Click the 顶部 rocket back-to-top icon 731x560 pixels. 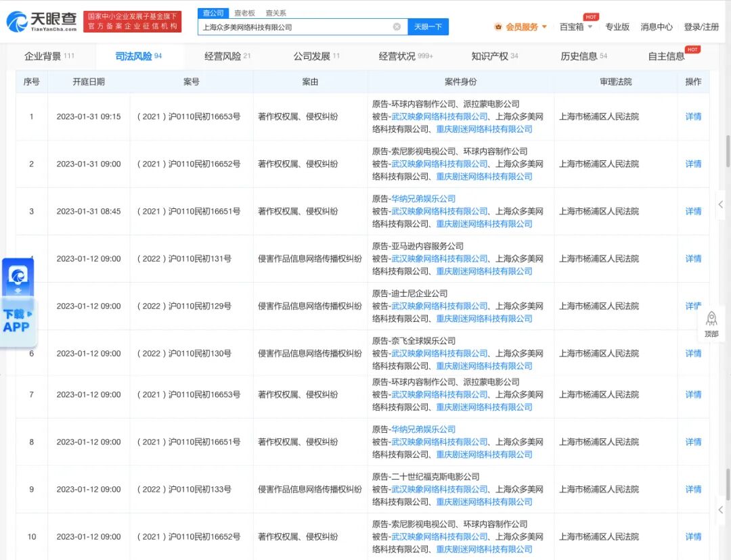711,323
